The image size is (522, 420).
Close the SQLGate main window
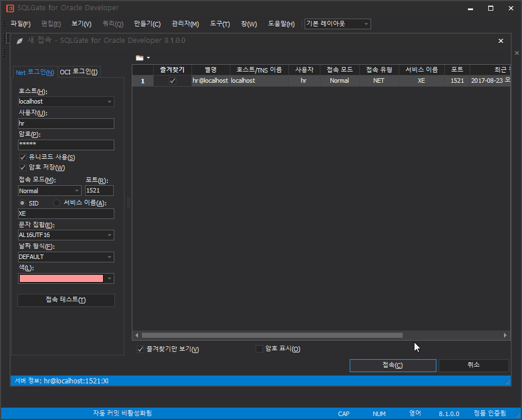click(511, 8)
